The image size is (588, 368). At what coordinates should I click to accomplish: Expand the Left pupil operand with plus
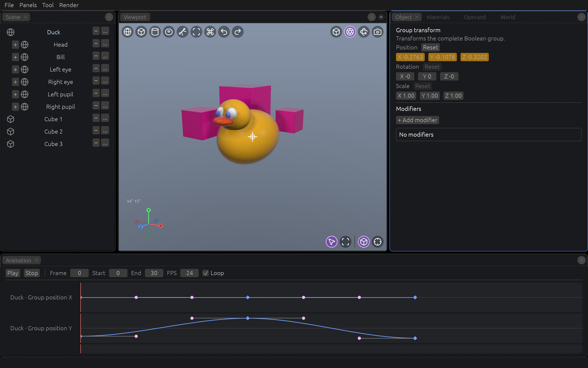point(15,95)
